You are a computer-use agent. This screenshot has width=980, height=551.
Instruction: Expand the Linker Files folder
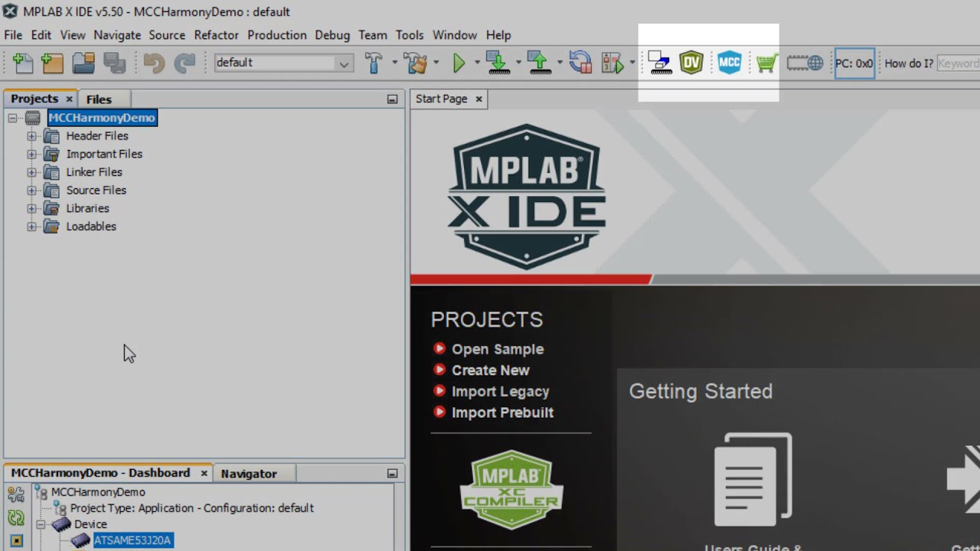31,172
